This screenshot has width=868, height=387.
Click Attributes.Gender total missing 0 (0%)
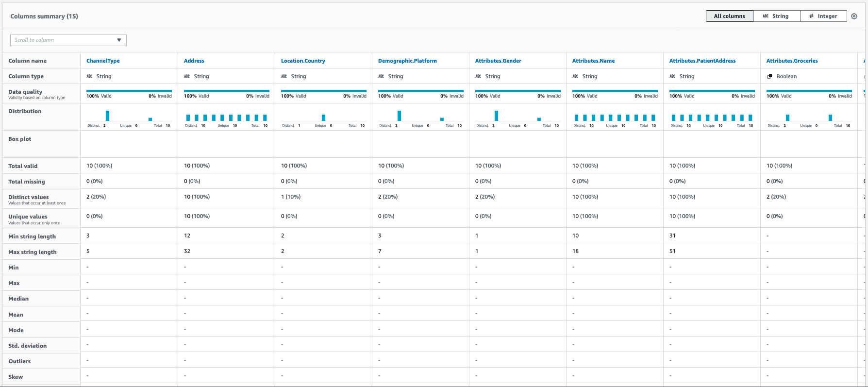[484, 181]
